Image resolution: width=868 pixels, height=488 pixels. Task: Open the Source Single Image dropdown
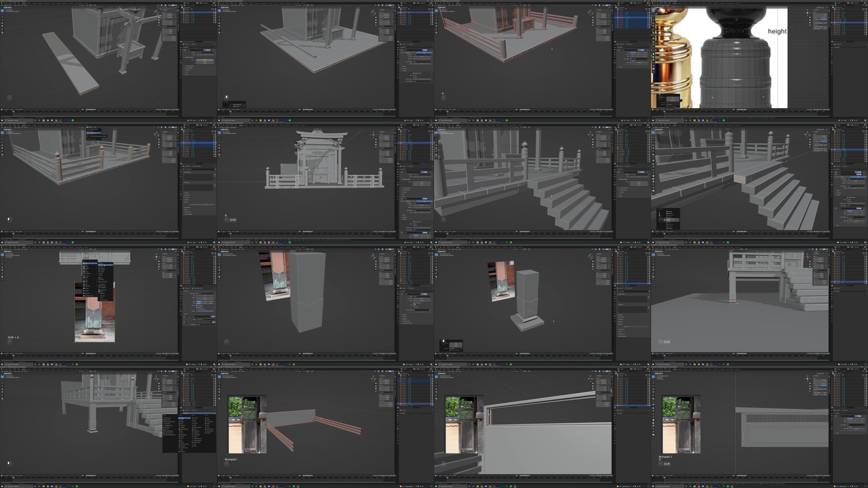206,320
